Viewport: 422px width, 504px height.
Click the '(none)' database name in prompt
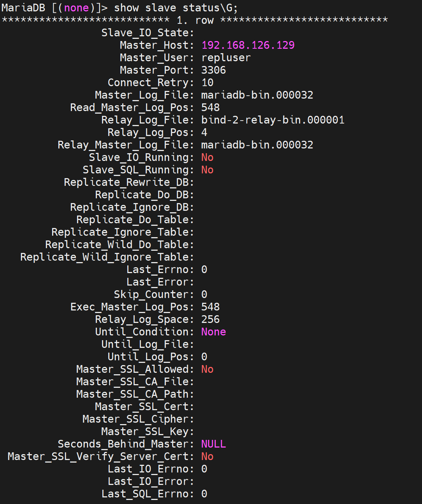(x=76, y=8)
